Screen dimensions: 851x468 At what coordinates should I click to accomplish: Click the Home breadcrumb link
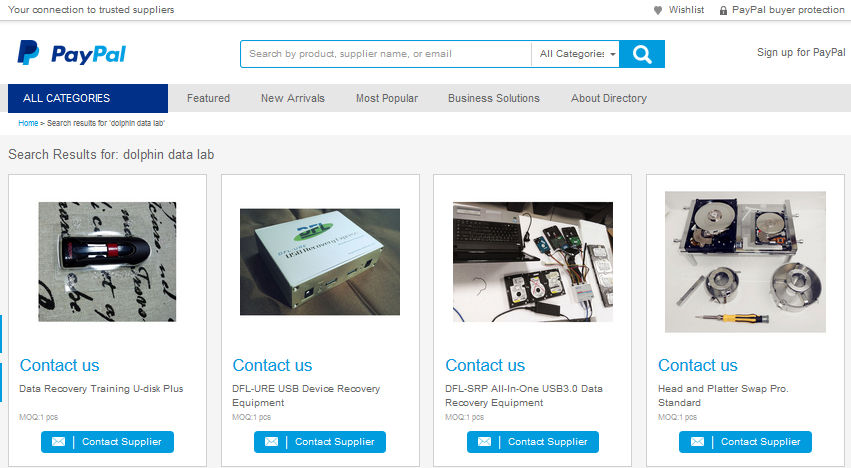[x=28, y=123]
